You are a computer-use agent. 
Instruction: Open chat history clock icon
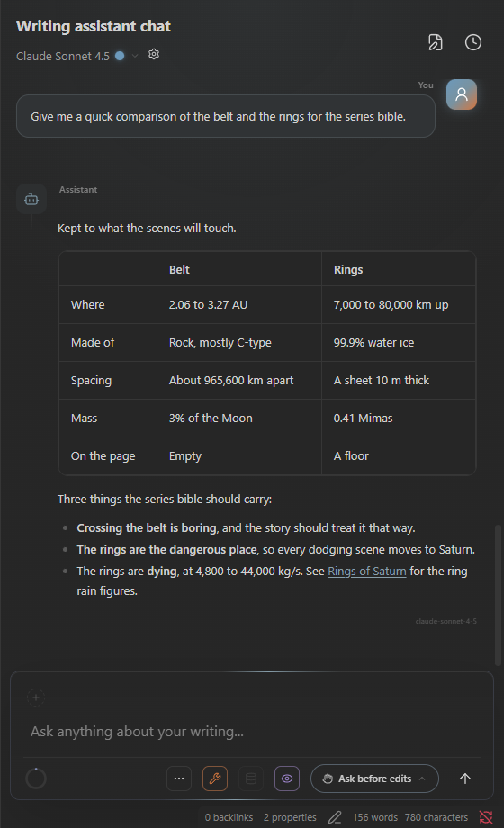[472, 42]
